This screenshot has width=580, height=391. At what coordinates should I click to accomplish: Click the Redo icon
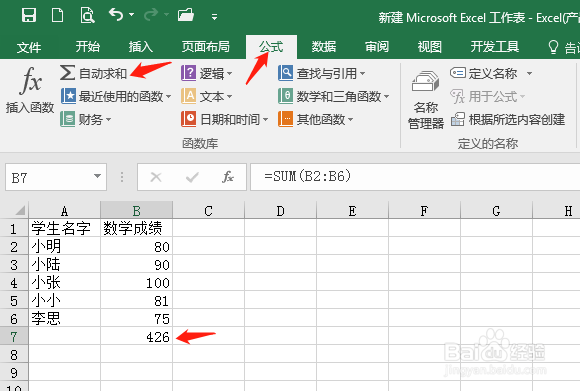coord(151,15)
